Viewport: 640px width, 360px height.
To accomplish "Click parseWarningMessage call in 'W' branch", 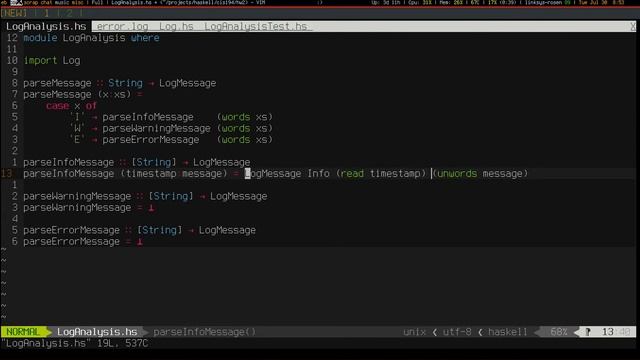I will (156, 128).
